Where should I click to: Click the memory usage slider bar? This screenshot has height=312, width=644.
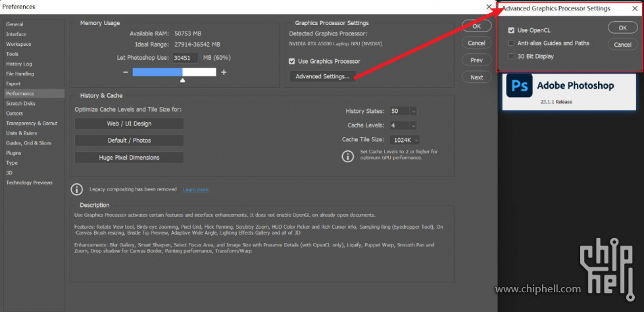click(x=174, y=72)
